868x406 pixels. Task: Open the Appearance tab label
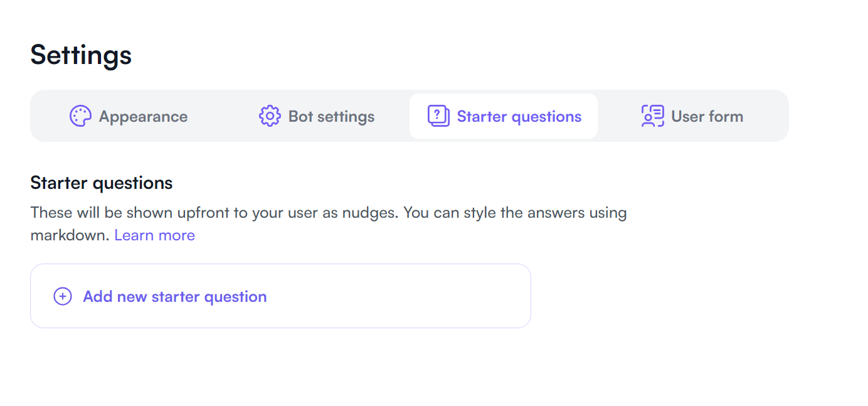tap(143, 117)
